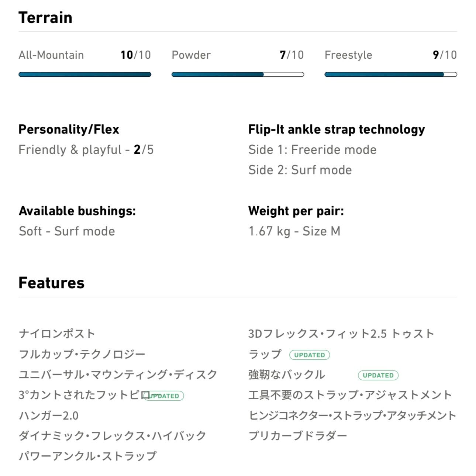Click the Side 2: Surf mode text
Image resolution: width=476 pixels, height=476 pixels.
click(x=300, y=170)
